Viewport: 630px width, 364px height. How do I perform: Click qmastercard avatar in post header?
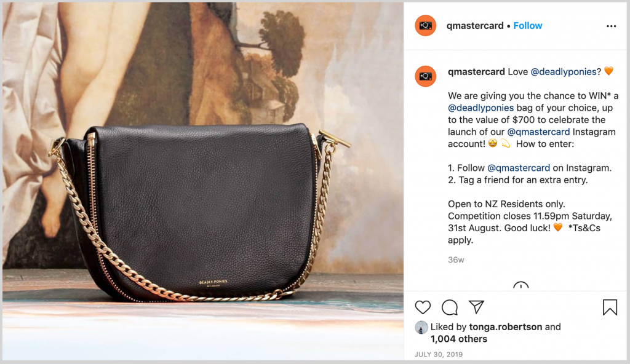point(426,26)
